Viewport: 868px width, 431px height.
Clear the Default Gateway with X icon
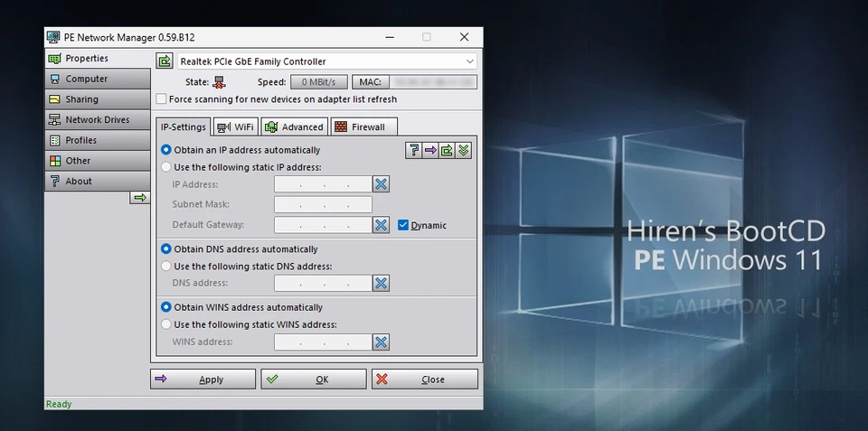click(x=381, y=225)
